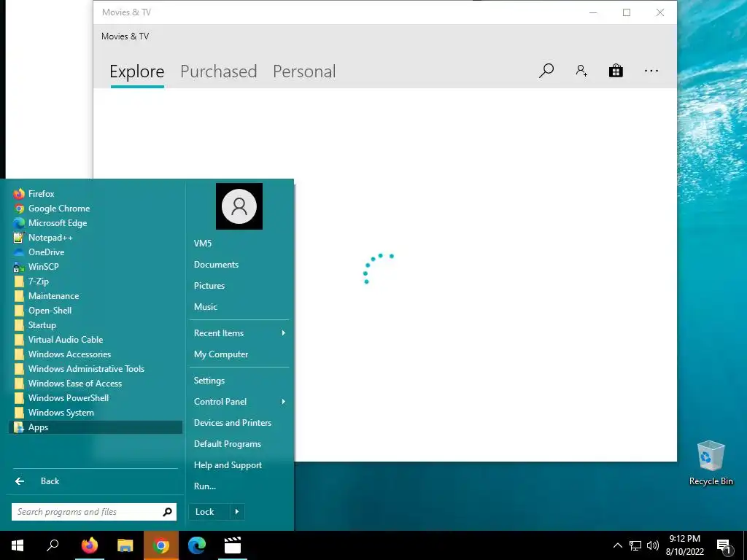Viewport: 747px width, 560px height.
Task: Open My Computer
Action: 239,354
